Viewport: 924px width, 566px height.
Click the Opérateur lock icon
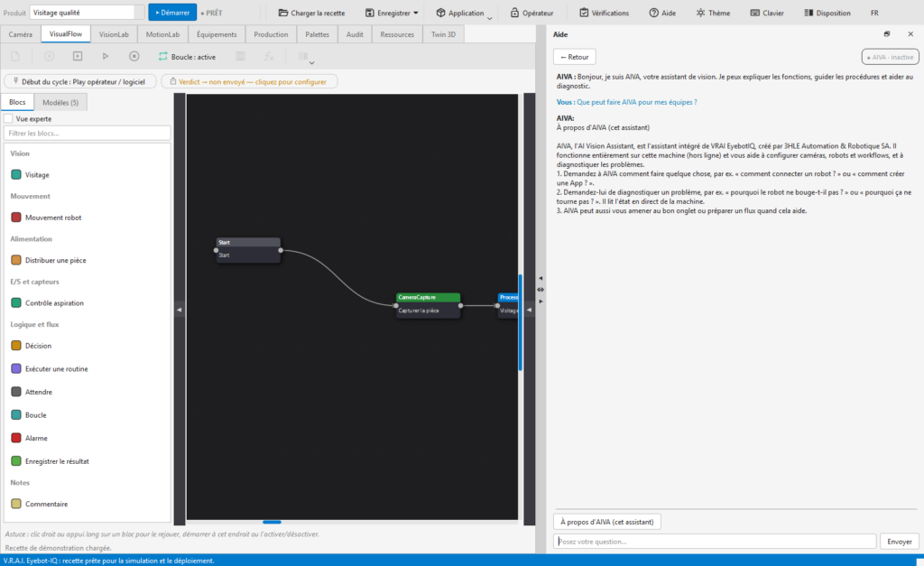point(514,13)
